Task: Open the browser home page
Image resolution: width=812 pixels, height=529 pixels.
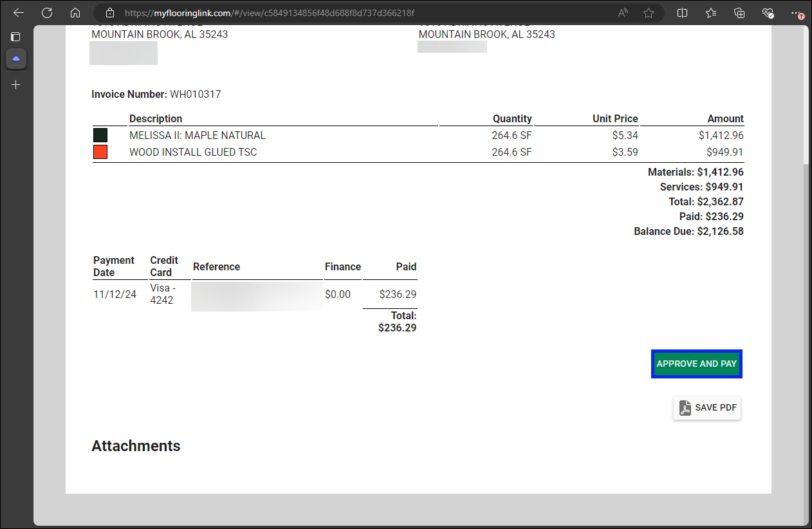Action: pyautogui.click(x=75, y=13)
